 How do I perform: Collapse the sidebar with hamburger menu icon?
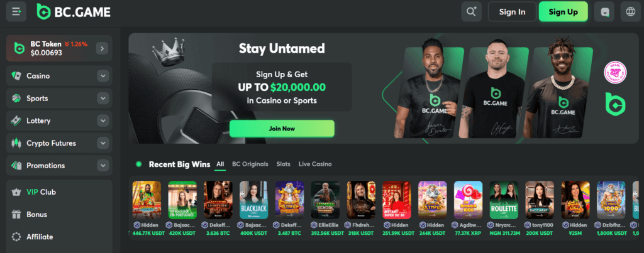(16, 12)
